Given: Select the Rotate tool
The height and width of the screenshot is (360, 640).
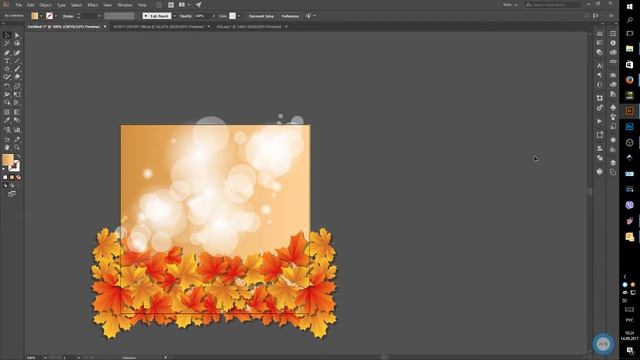Looking at the screenshot, I should 7,86.
